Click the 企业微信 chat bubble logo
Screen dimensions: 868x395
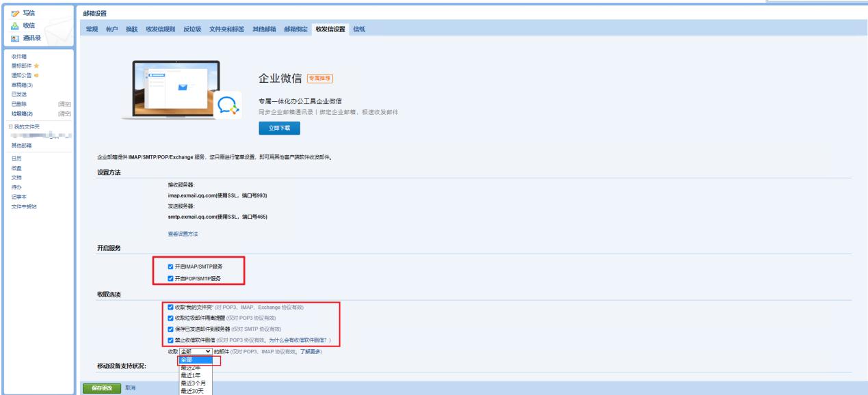[x=227, y=105]
